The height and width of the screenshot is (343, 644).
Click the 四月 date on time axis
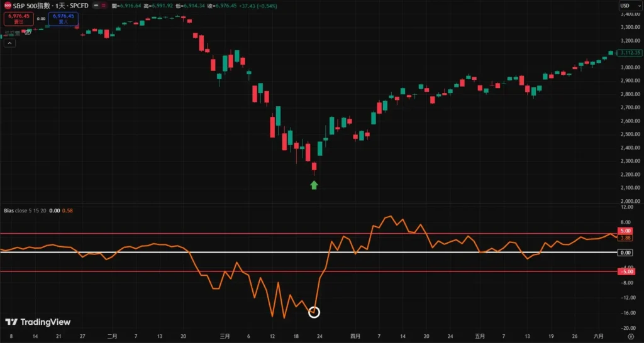tap(355, 336)
